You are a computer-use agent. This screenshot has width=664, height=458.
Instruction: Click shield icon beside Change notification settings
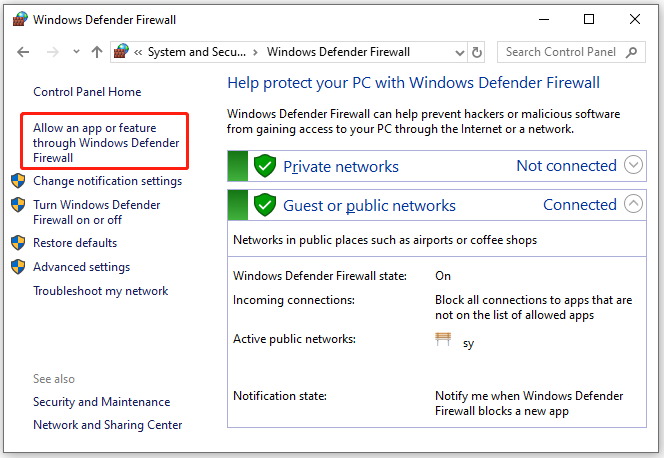(x=18, y=181)
